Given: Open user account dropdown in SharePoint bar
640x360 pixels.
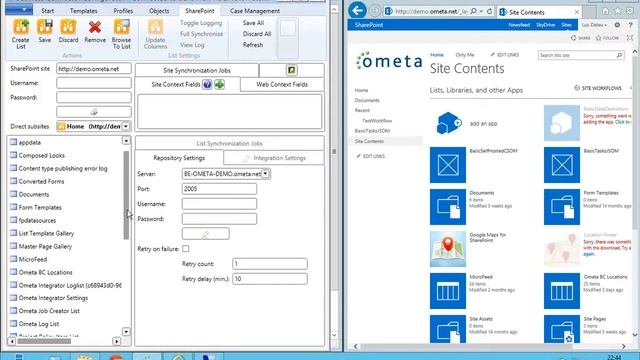Looking at the screenshot, I should click(x=594, y=25).
